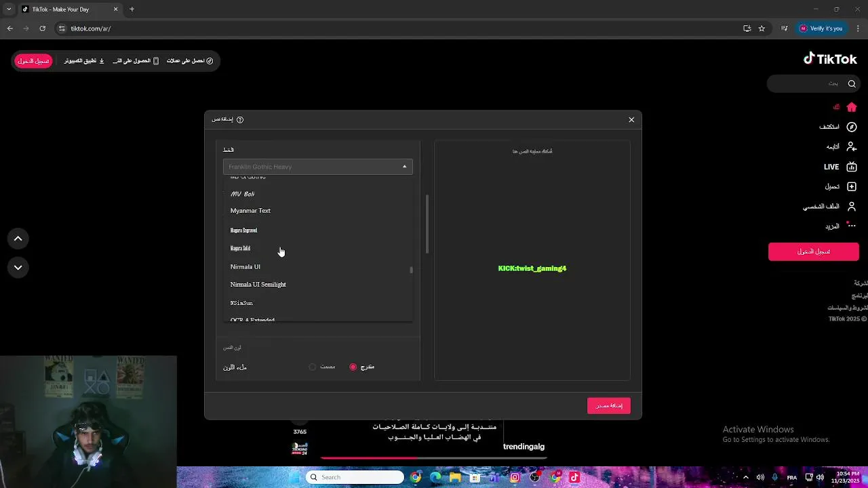This screenshot has width=868, height=488.
Task: Open the Windows Start button
Action: 294,477
